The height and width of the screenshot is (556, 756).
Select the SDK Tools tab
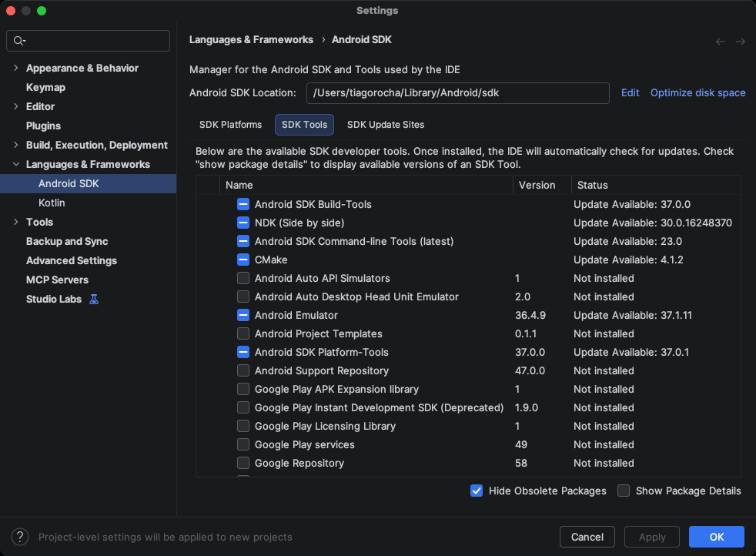click(304, 125)
